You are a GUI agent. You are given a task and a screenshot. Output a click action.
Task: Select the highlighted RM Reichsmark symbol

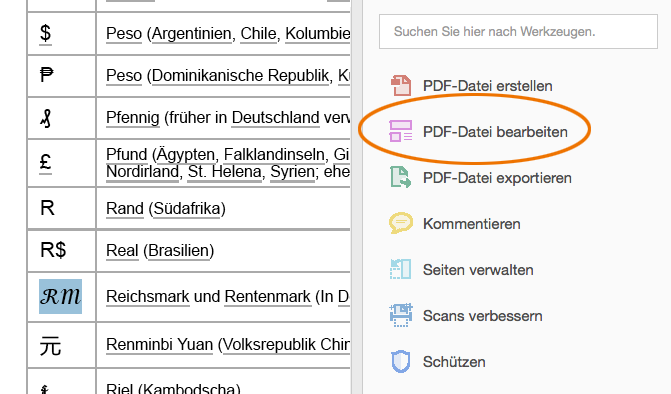click(x=60, y=296)
